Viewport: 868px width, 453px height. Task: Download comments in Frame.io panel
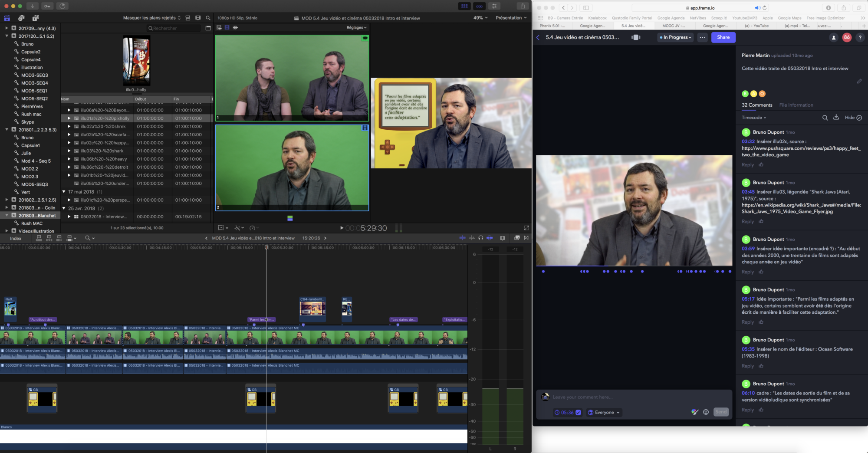point(836,118)
